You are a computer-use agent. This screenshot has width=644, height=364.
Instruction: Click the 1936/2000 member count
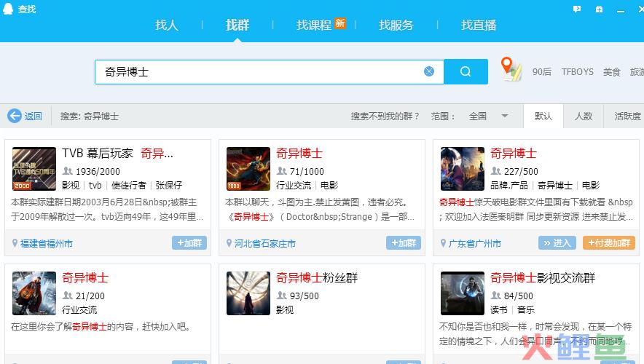[98, 172]
